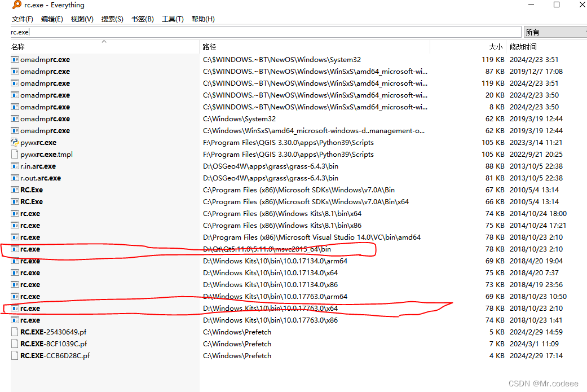Select RC.EXE-8CF1039C.pf file name

[54, 344]
